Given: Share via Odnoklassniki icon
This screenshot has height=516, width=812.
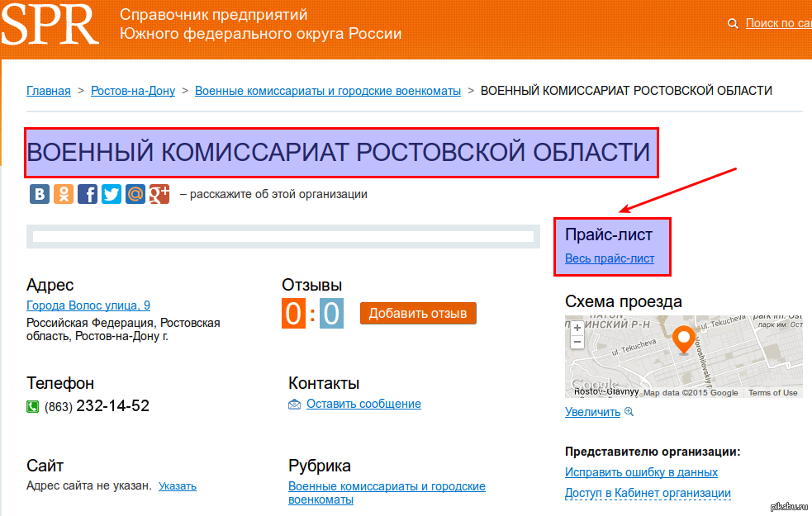Looking at the screenshot, I should pyautogui.click(x=64, y=194).
